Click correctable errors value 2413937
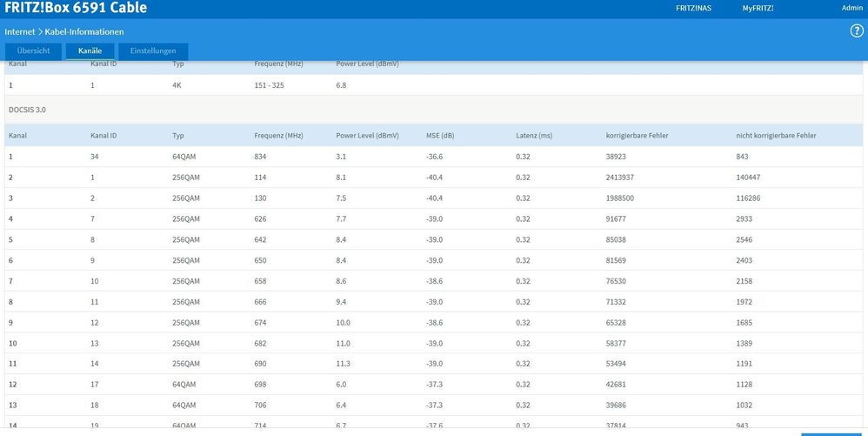This screenshot has width=868, height=436. click(619, 178)
